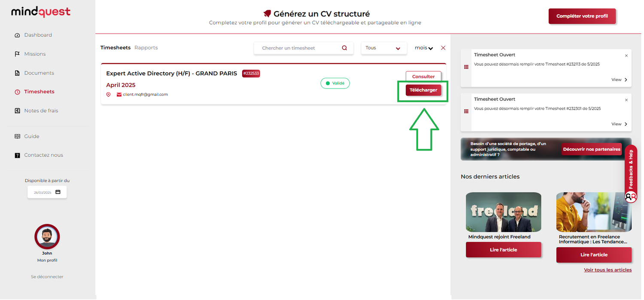Click the megaphone icon beside the CV heading

point(267,14)
